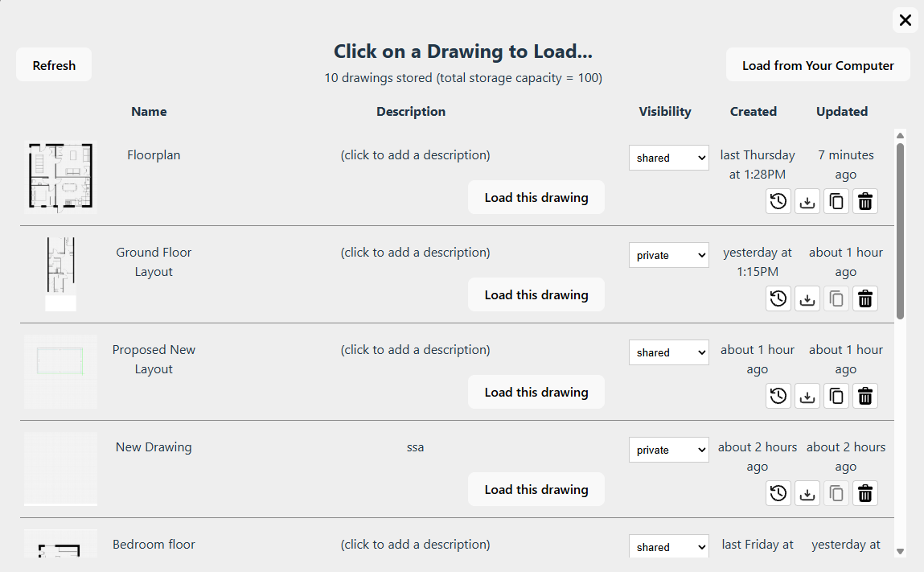Click Load from Your Computer
The image size is (924, 572).
[x=818, y=65]
